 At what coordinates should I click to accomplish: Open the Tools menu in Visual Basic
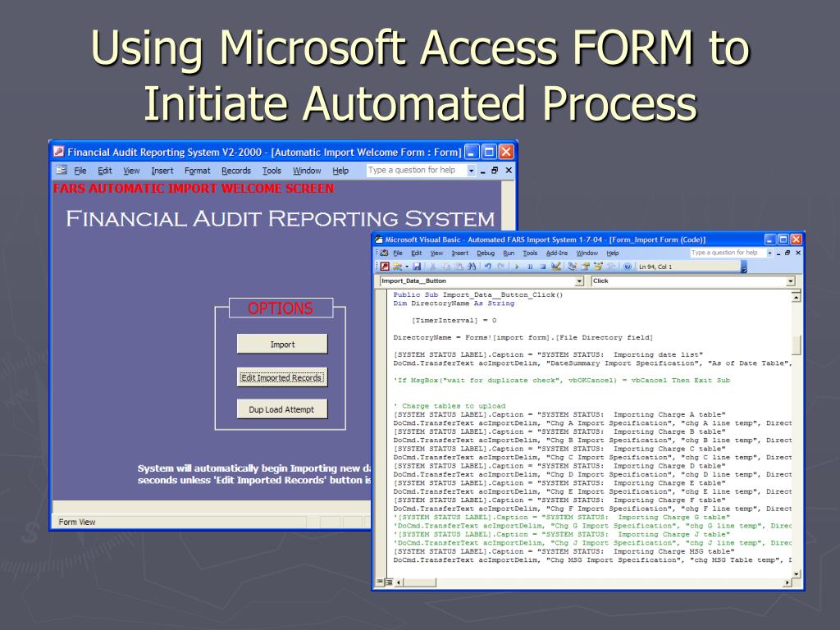[x=530, y=253]
